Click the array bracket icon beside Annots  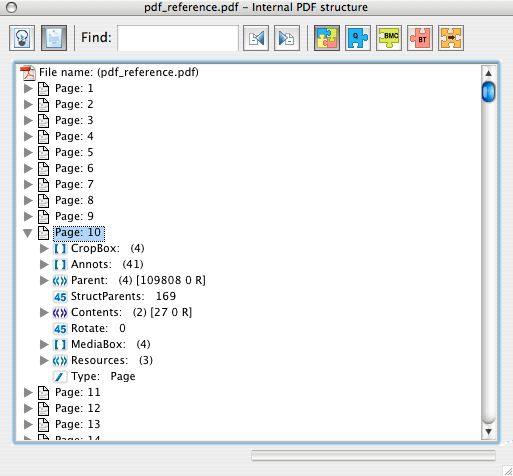tap(60, 265)
